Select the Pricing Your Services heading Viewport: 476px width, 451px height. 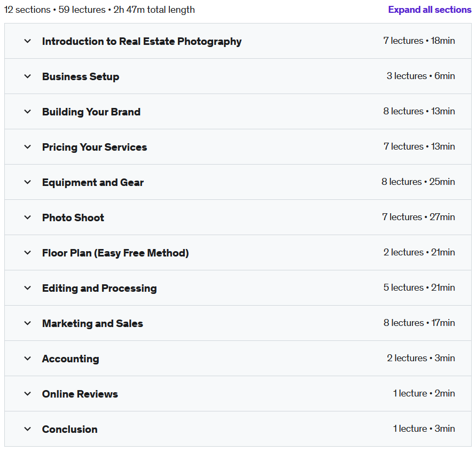pyautogui.click(x=95, y=147)
